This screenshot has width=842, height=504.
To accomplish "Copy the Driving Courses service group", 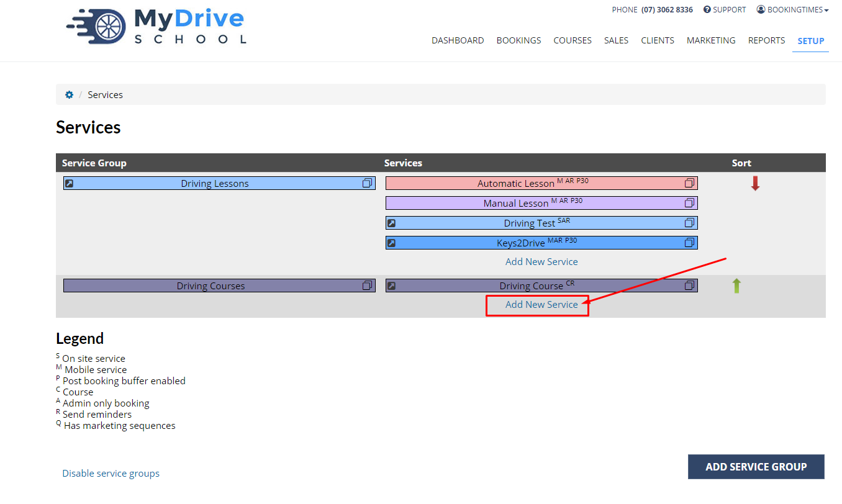I will click(368, 286).
